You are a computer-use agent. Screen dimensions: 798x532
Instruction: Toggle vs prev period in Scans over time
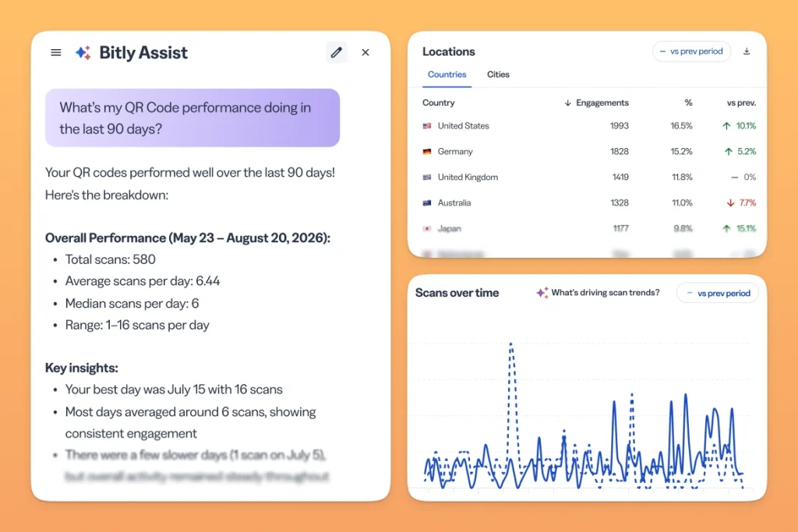tap(718, 293)
